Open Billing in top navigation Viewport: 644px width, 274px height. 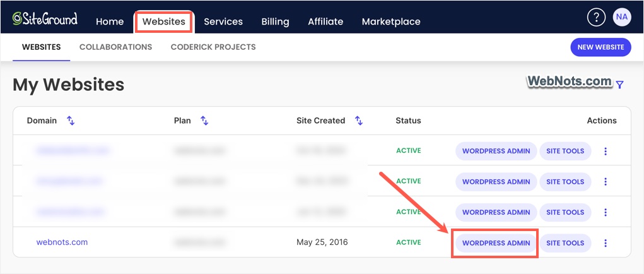tap(275, 21)
